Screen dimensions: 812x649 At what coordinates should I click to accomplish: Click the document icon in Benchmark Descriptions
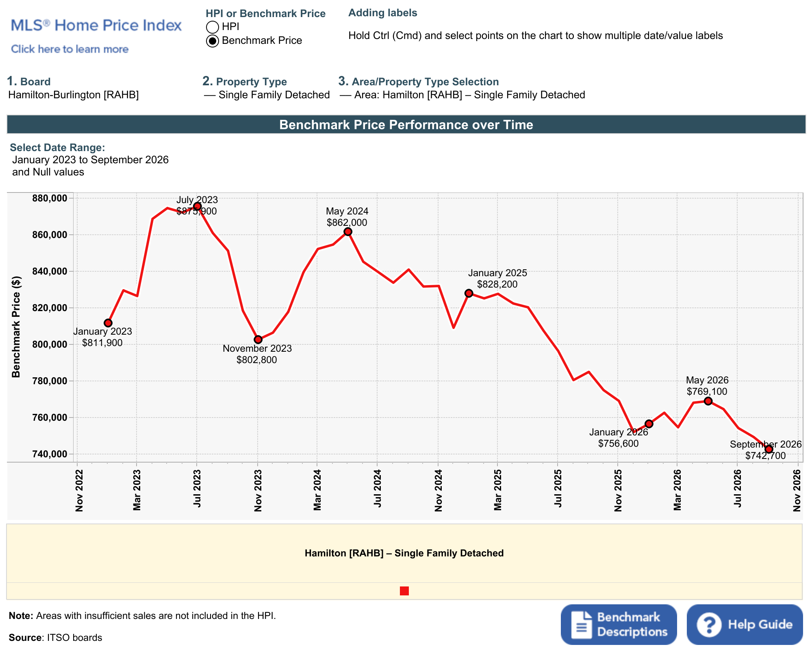click(582, 625)
